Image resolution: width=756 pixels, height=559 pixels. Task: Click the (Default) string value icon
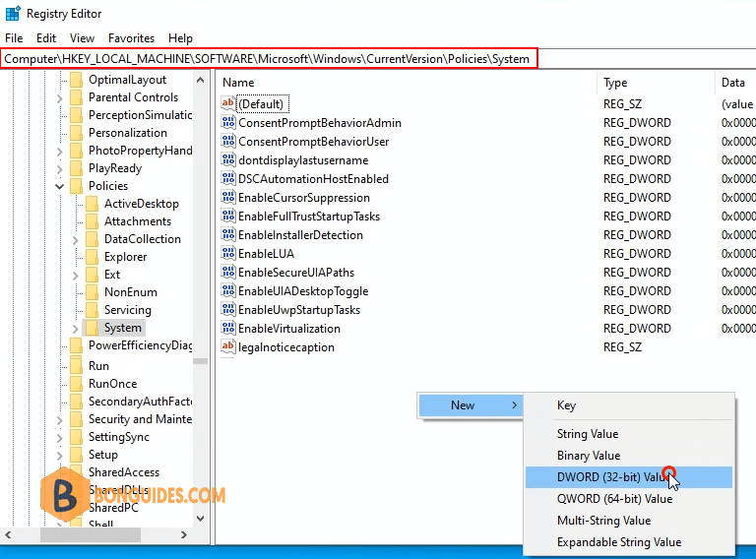coord(228,103)
